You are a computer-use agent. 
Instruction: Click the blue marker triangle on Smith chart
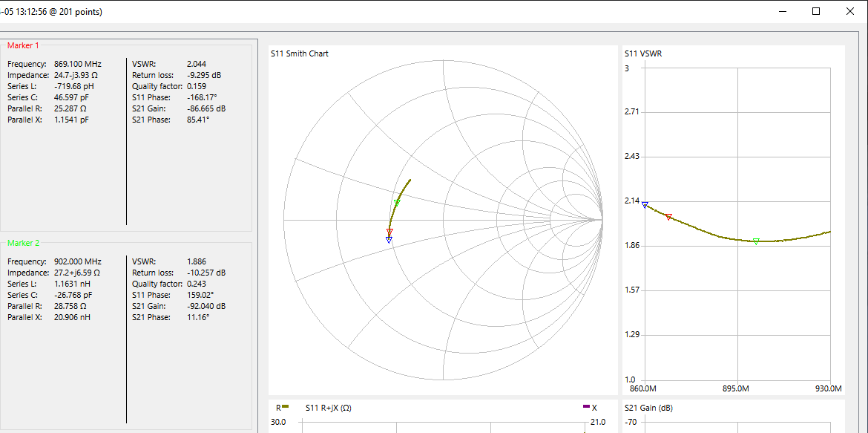389,240
